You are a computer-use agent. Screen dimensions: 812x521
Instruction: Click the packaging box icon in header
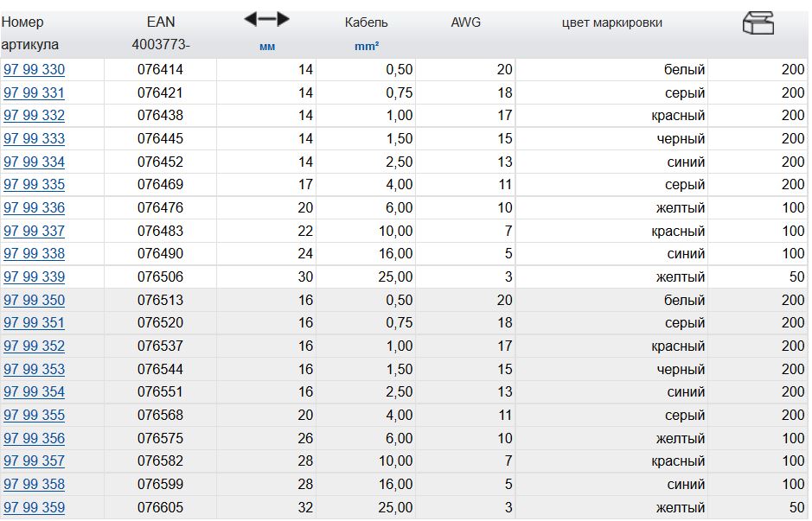[x=758, y=23]
